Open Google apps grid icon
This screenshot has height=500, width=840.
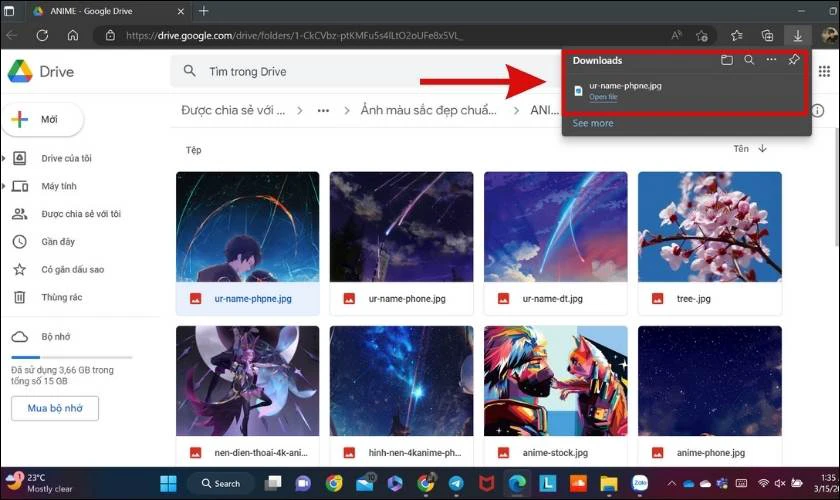824,71
